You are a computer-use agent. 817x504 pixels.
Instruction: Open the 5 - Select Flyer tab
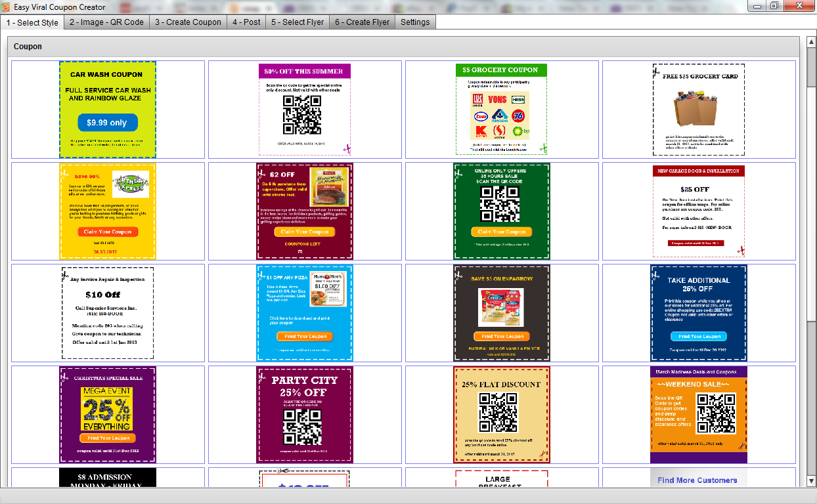298,22
